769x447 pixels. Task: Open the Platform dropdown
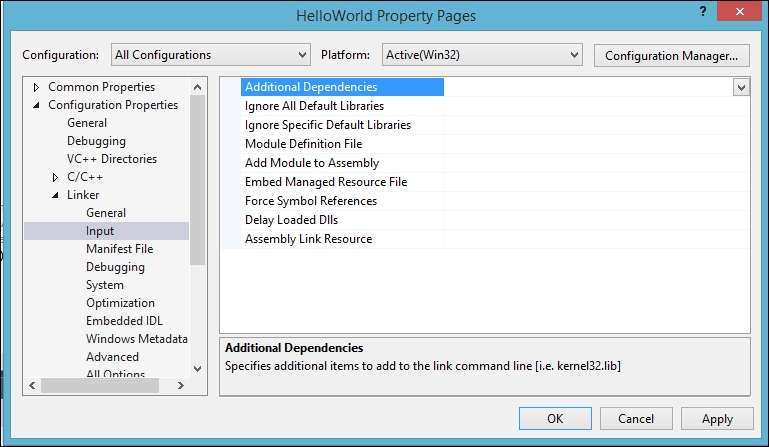(482, 55)
